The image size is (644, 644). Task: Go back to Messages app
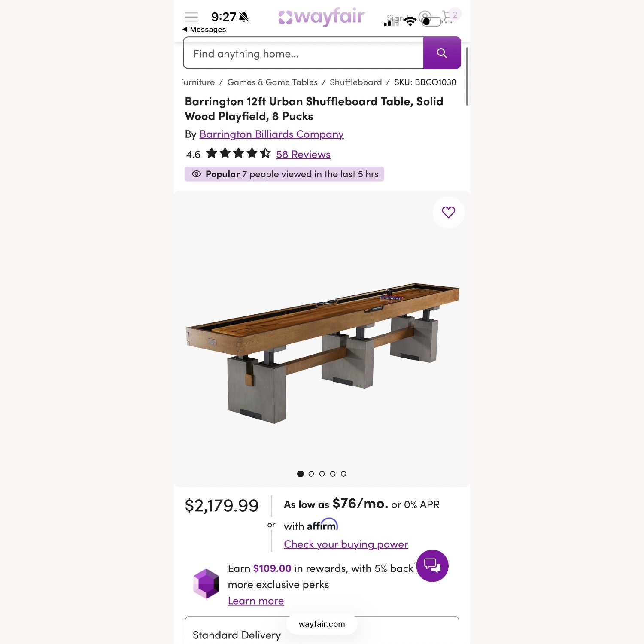pyautogui.click(x=204, y=30)
